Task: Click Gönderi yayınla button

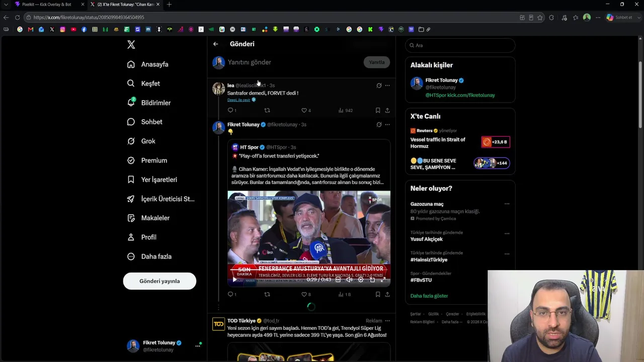Action: [159, 281]
